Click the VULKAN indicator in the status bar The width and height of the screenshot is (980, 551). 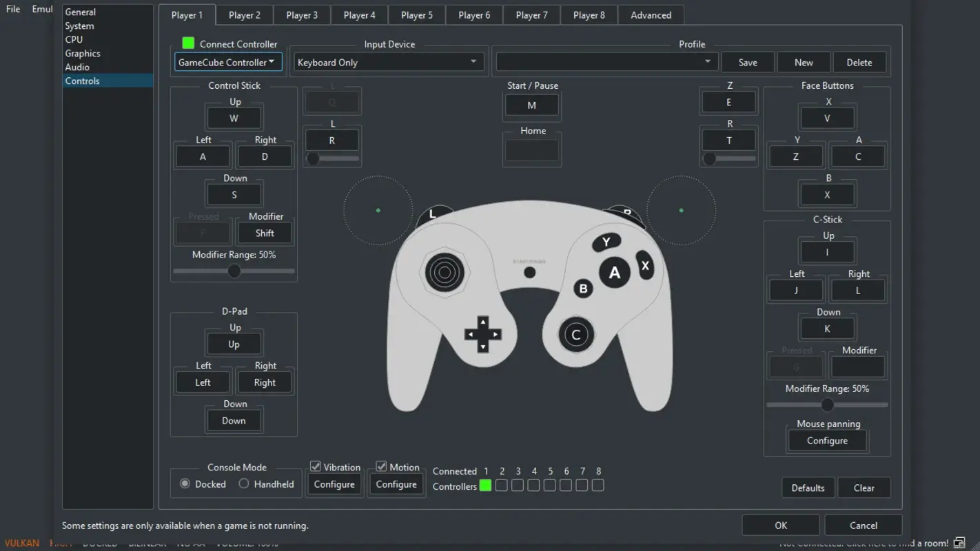pyautogui.click(x=21, y=543)
